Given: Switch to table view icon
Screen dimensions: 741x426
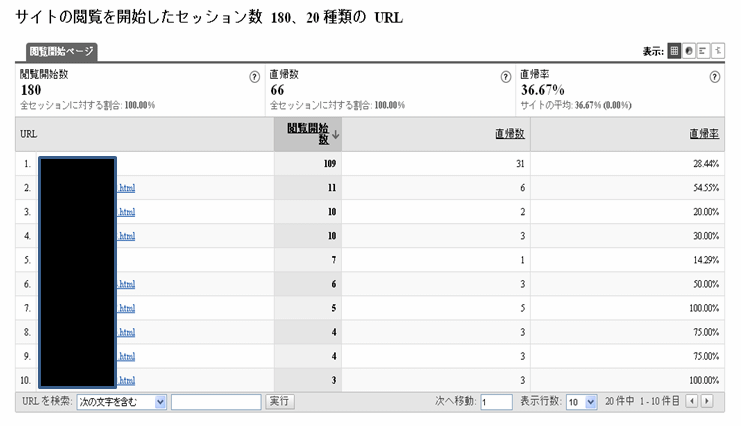Looking at the screenshot, I should pos(674,51).
